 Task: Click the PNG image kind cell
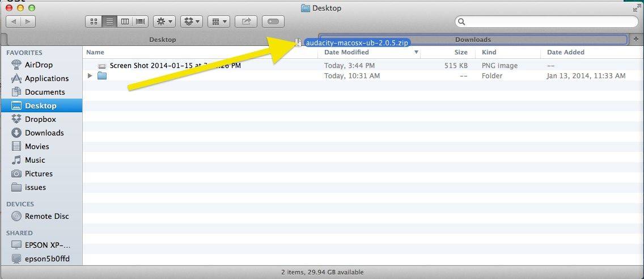(500, 65)
